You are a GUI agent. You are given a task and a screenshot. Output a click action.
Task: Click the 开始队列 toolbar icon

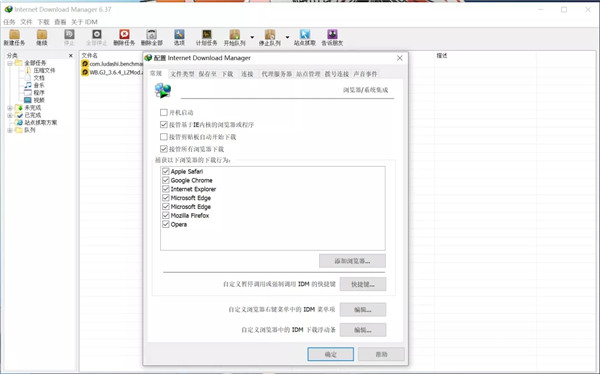click(x=235, y=38)
